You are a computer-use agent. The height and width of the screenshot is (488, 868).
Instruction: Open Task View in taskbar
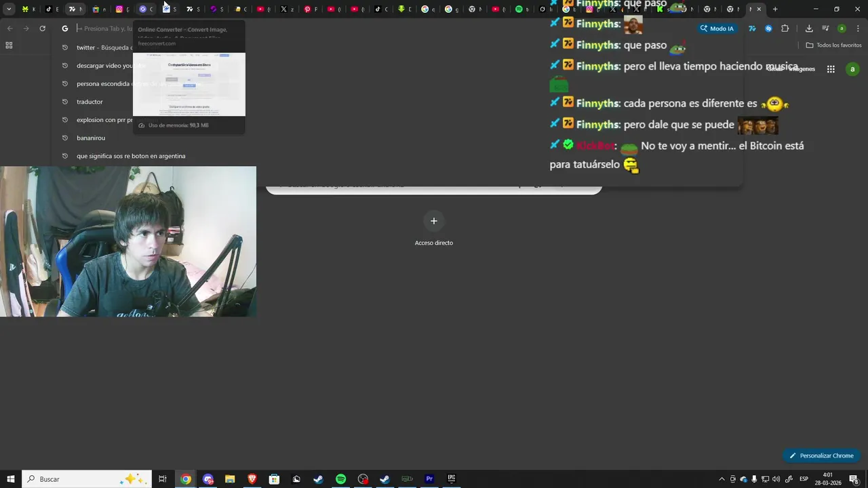tap(163, 479)
